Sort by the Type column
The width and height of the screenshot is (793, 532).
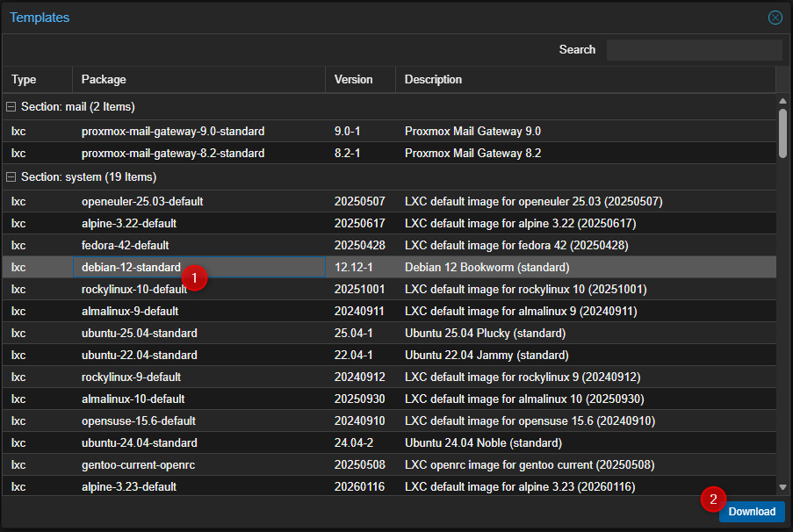tap(24, 79)
